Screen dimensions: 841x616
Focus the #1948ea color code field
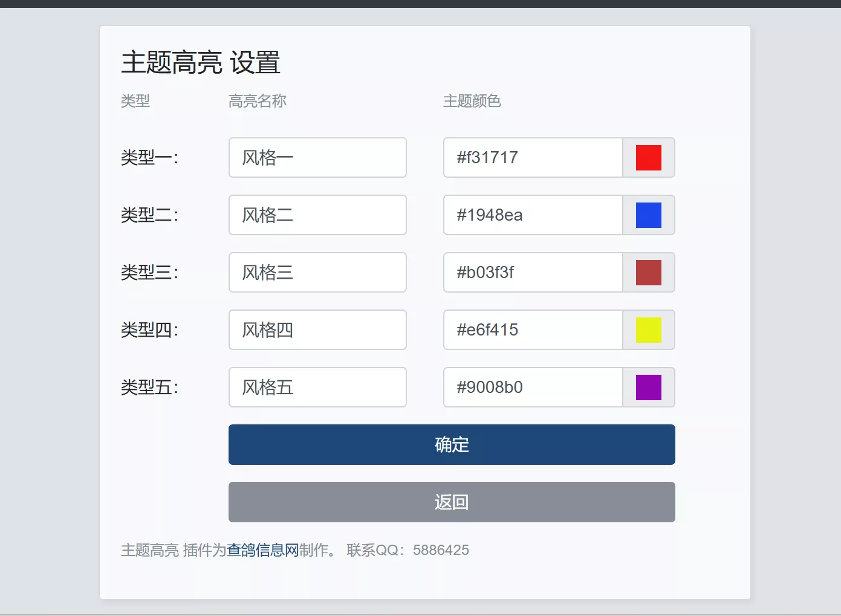point(533,215)
